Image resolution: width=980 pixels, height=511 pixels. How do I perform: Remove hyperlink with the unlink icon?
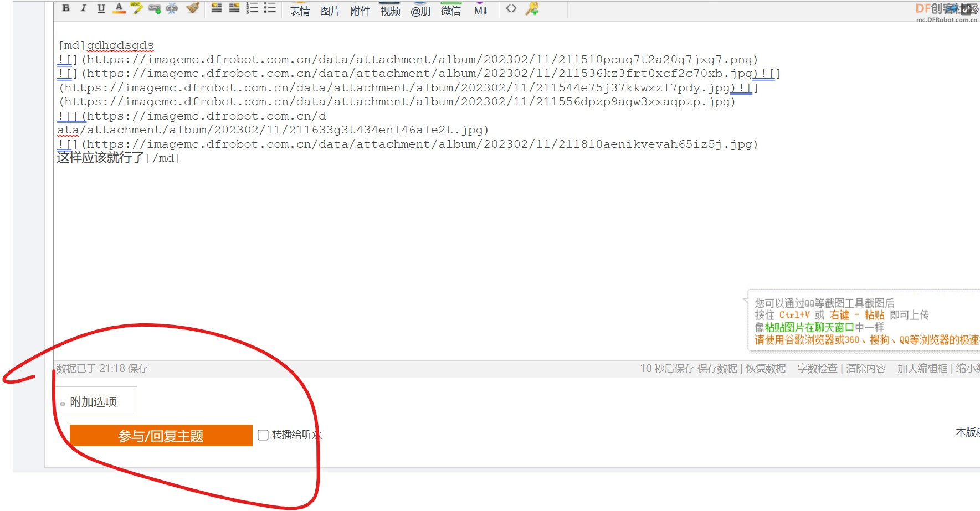(172, 8)
